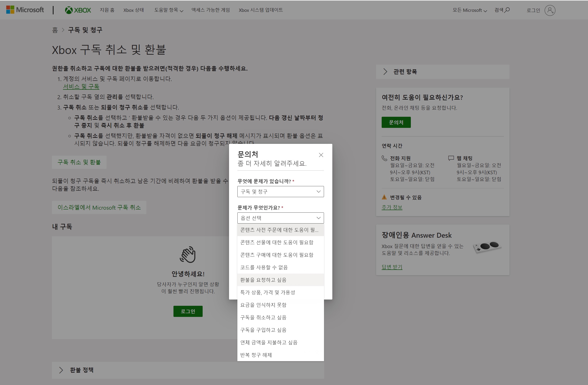Click 이스라엘에서 Microsoft 구독 취소 button

coord(99,207)
